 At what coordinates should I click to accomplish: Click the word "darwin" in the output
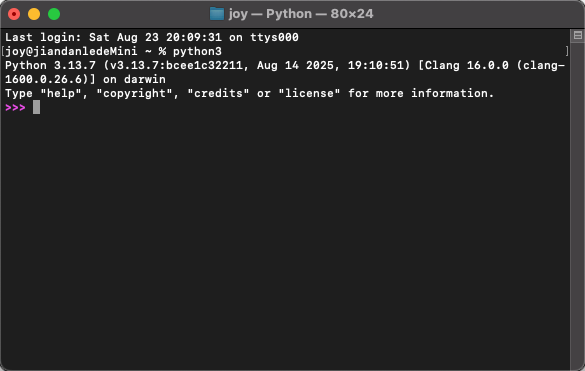145,79
